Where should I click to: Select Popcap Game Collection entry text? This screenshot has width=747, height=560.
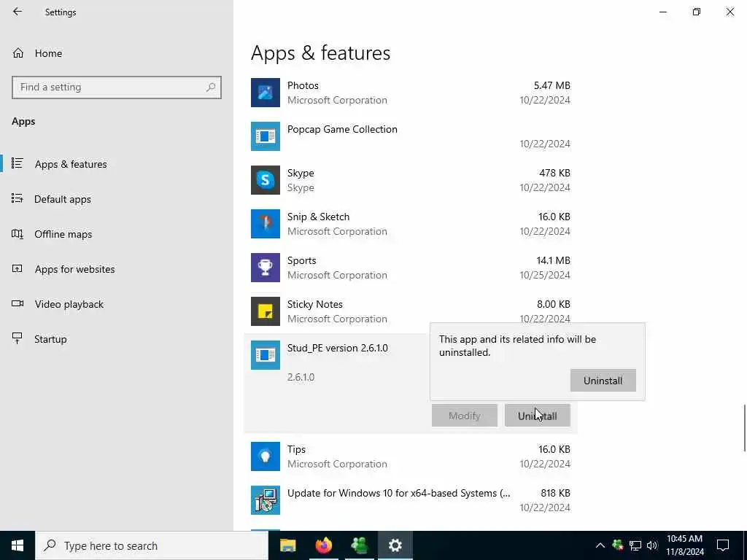342,129
